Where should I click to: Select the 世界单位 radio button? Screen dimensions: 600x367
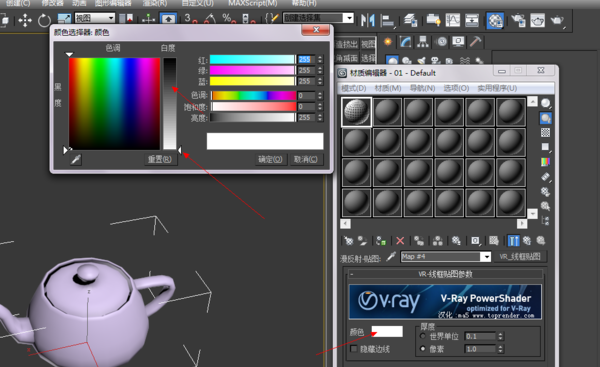click(422, 336)
